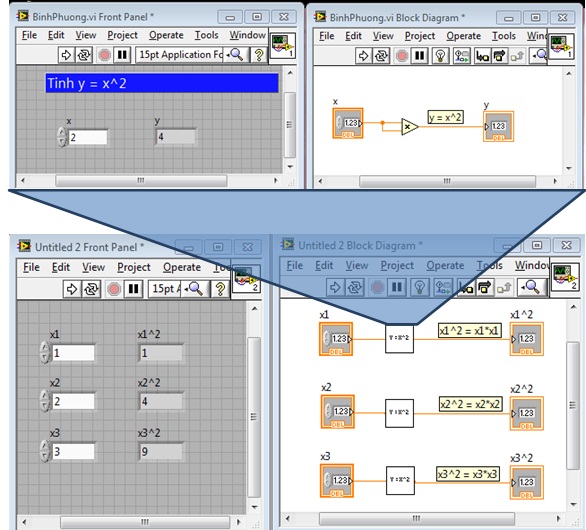Open Project menu in BinhPhuong Block Diagram
This screenshot has width=586, height=530.
point(420,36)
